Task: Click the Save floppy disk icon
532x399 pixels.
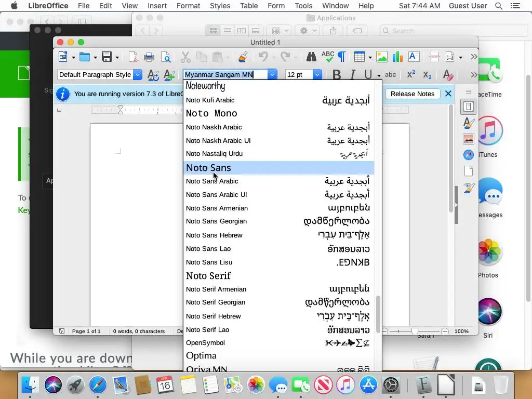Action: 107,57
